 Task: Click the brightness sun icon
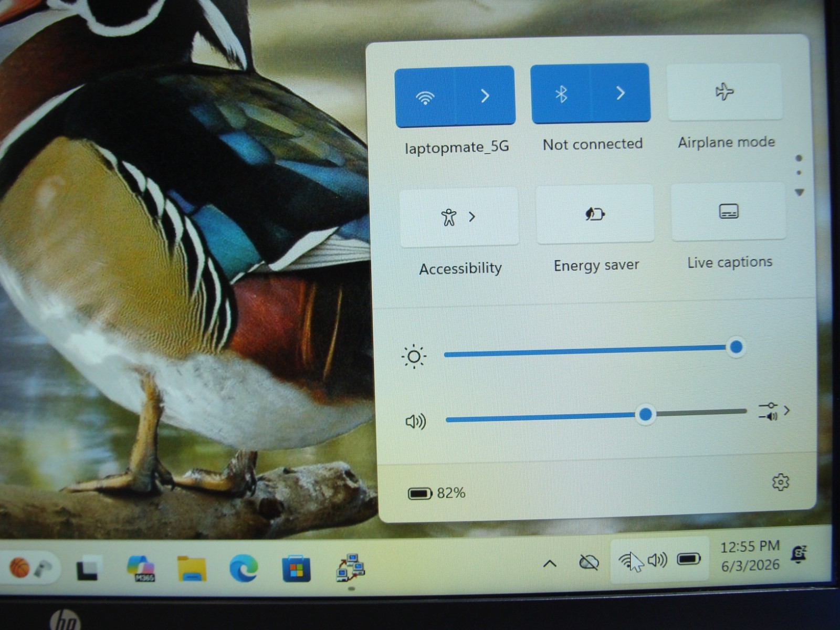[414, 357]
